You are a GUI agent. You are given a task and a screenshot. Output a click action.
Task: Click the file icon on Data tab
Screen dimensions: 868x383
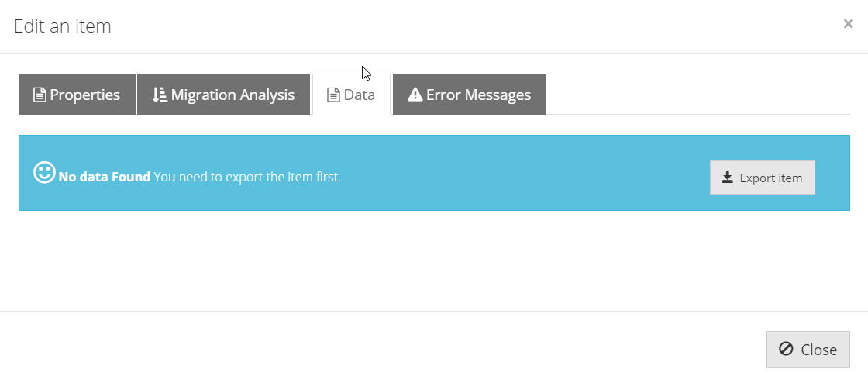[x=333, y=95]
